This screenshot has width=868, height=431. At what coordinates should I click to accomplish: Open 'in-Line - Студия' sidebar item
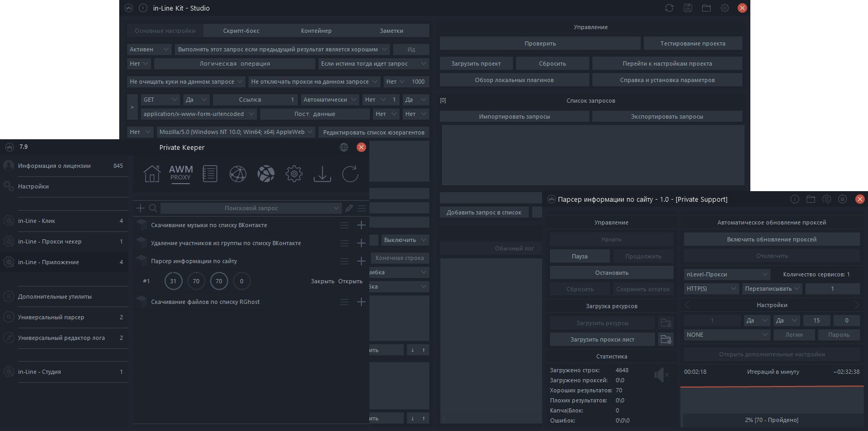coord(64,372)
